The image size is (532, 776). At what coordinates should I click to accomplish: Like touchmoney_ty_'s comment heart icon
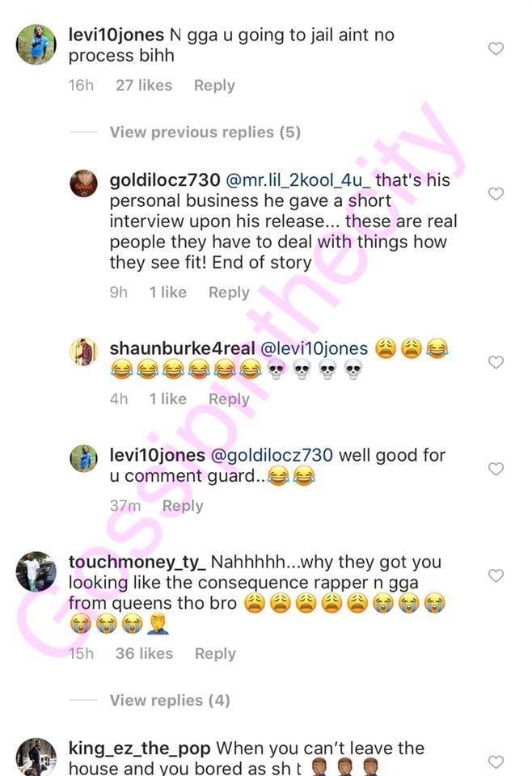[x=496, y=575]
